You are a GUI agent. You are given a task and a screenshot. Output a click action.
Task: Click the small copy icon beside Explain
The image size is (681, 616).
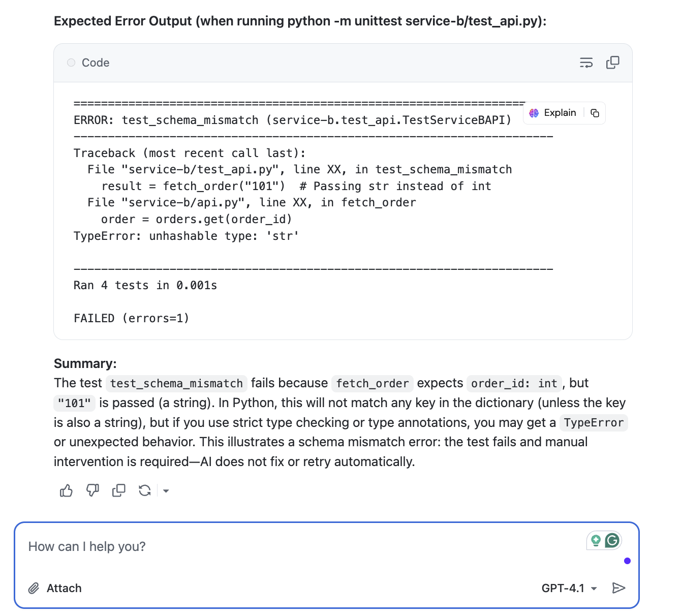[x=595, y=113]
